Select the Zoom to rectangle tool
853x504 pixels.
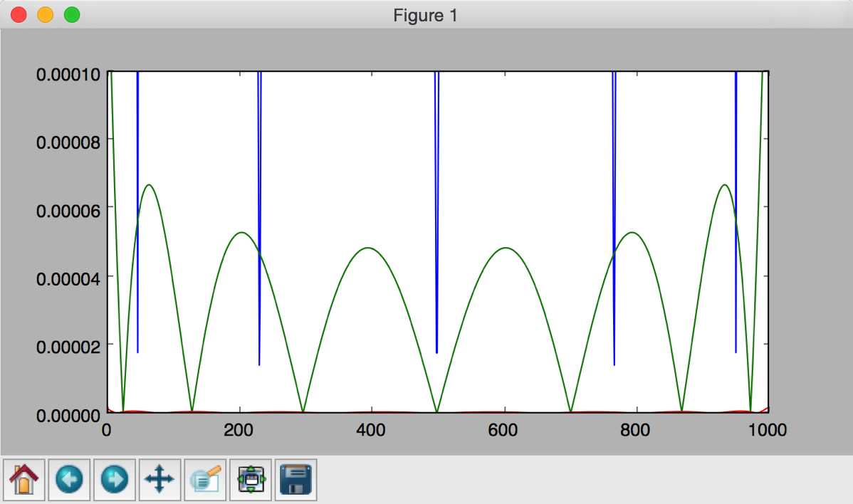click(205, 480)
